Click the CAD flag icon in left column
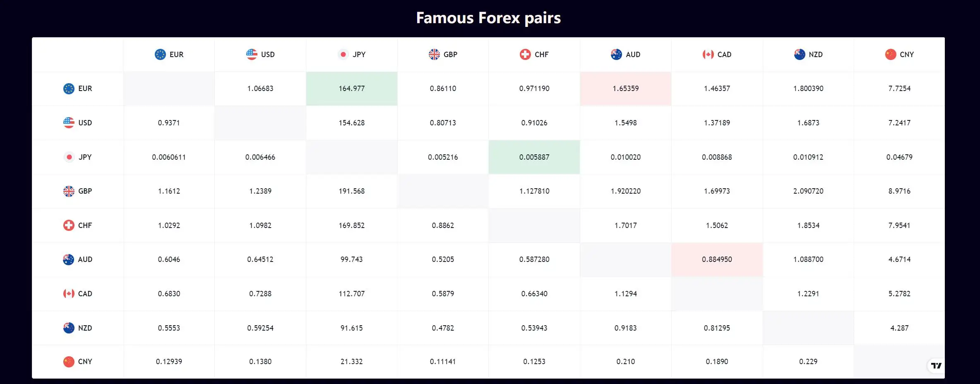 coord(69,293)
